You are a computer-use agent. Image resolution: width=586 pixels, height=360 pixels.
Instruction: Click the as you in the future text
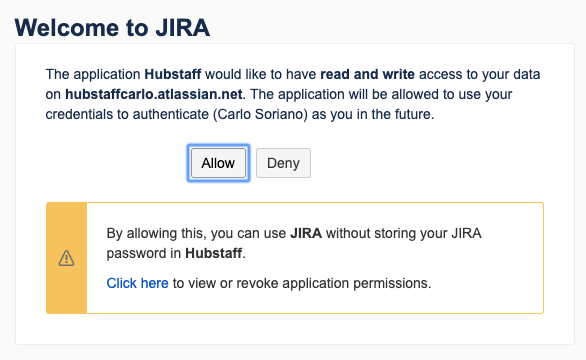(373, 114)
